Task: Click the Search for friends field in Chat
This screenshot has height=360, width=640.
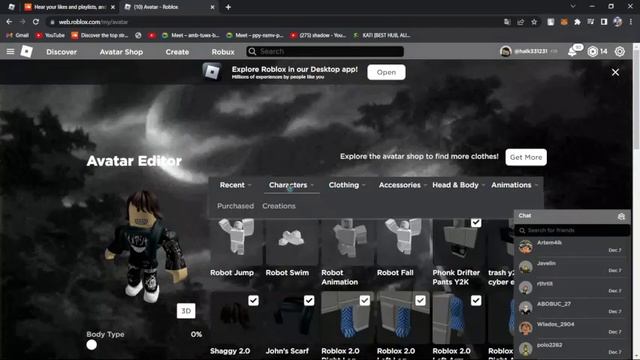Action: click(x=571, y=231)
